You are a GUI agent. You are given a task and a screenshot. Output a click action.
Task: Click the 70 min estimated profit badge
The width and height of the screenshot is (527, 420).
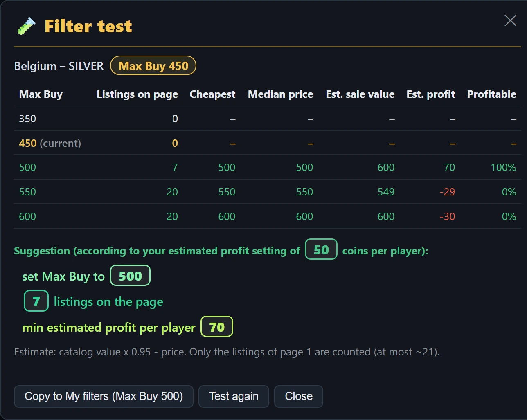[x=217, y=327]
